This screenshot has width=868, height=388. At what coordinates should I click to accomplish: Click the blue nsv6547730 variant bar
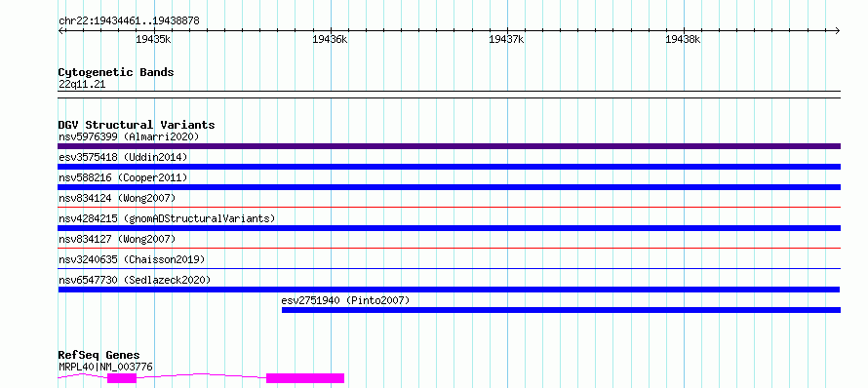[x=449, y=290]
